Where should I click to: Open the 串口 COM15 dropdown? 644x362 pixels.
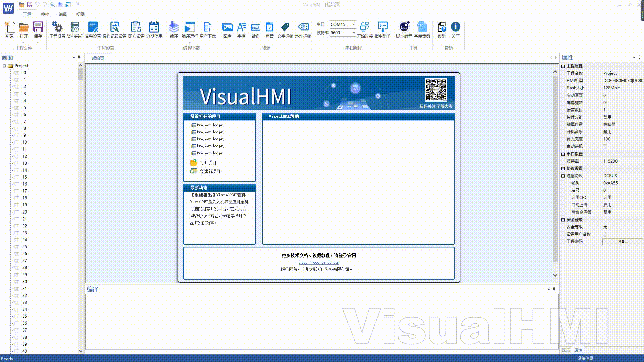point(353,24)
